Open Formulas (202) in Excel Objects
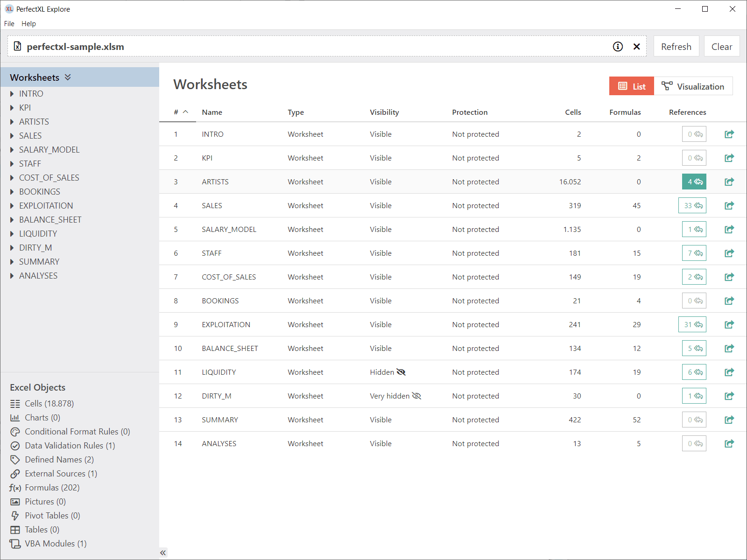The height and width of the screenshot is (560, 747). [52, 488]
